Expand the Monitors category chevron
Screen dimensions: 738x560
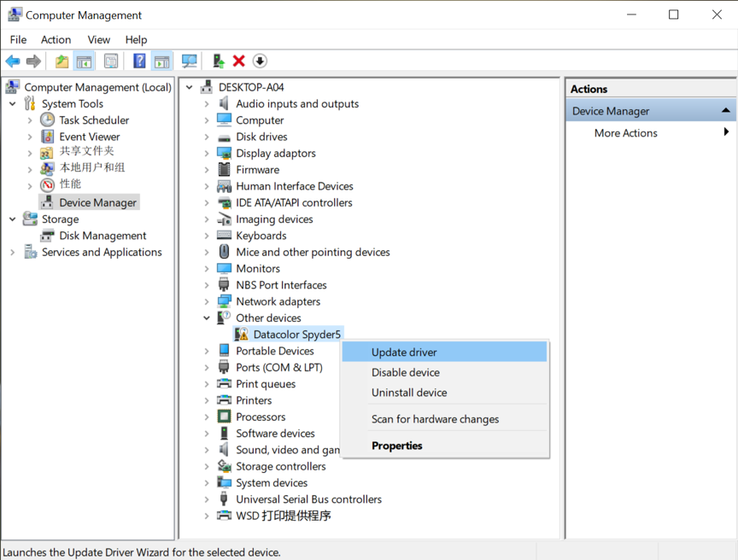pos(207,269)
